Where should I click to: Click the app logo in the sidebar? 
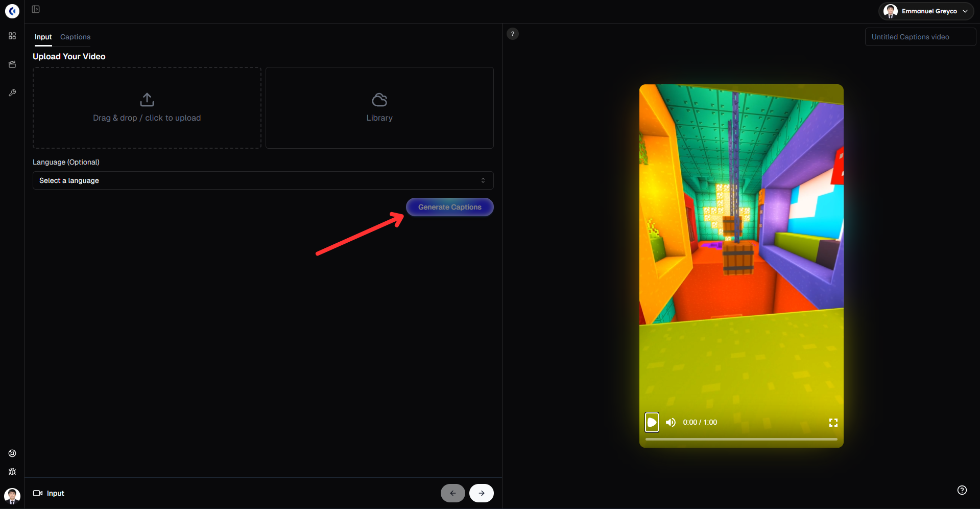coord(12,11)
